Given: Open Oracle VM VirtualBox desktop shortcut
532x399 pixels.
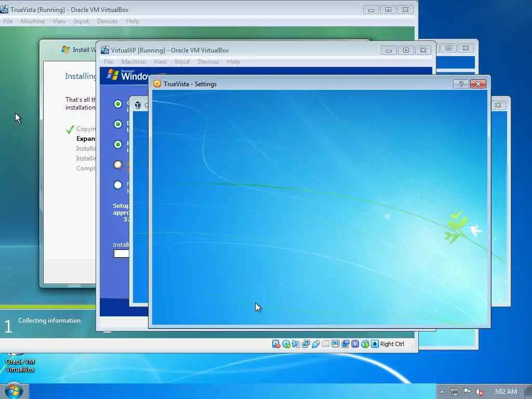Looking at the screenshot, I should 20,364.
